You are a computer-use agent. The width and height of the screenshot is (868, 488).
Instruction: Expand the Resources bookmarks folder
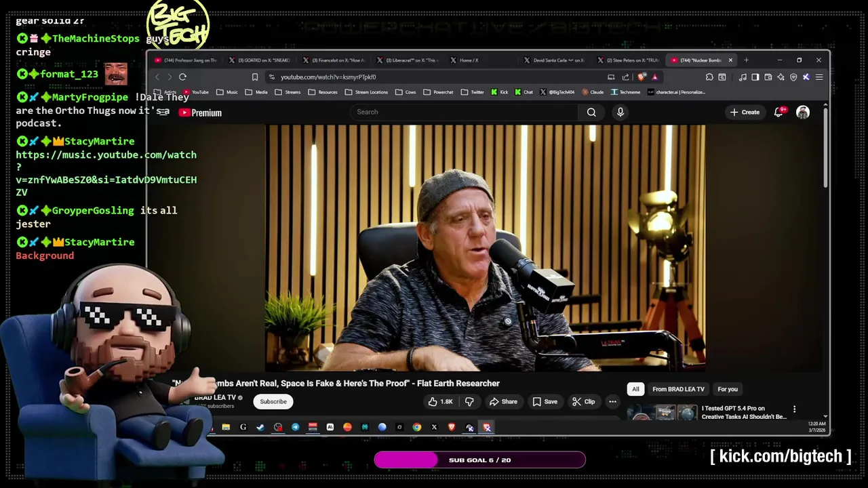(x=322, y=92)
